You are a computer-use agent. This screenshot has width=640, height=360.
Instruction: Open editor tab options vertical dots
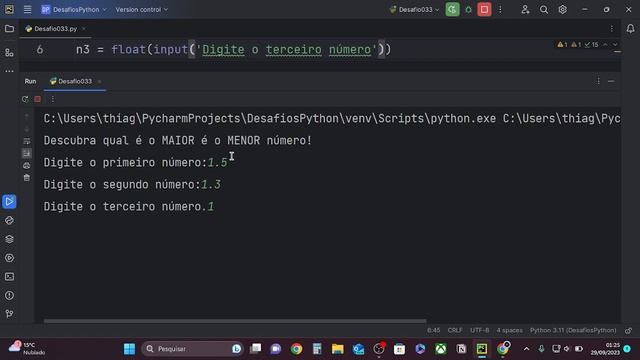pyautogui.click(x=611, y=29)
